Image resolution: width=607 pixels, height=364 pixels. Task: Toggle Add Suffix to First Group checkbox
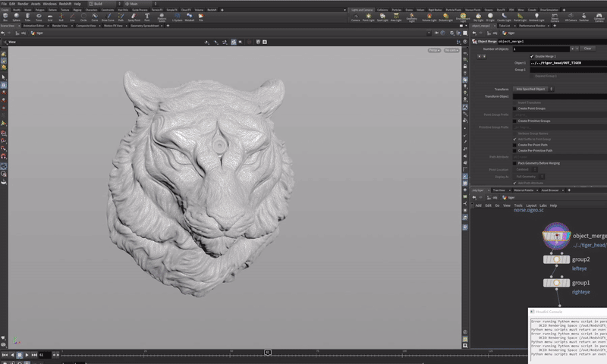514,140
